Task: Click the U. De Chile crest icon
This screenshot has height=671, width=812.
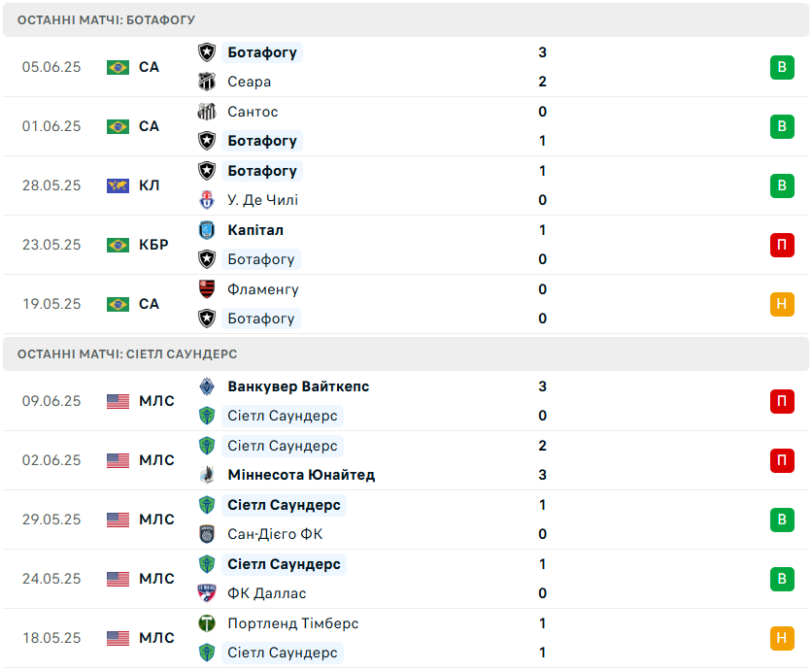Action: tap(207, 200)
